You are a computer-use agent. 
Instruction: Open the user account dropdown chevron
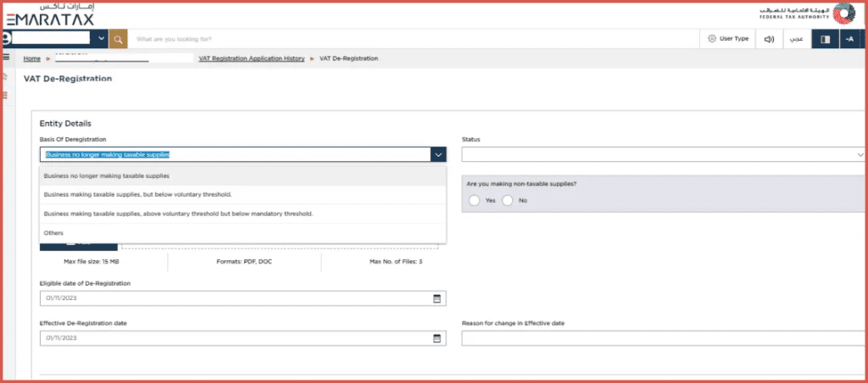tap(102, 39)
